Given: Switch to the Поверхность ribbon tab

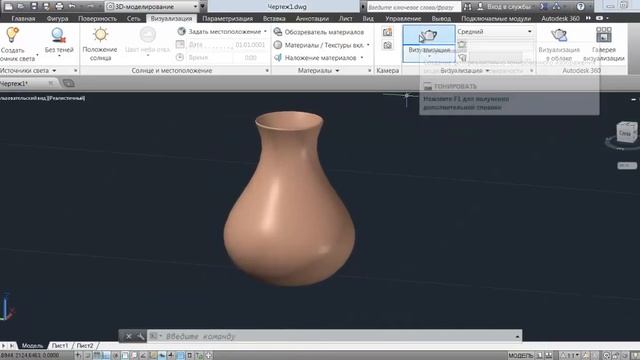Looking at the screenshot, I should click(x=97, y=18).
